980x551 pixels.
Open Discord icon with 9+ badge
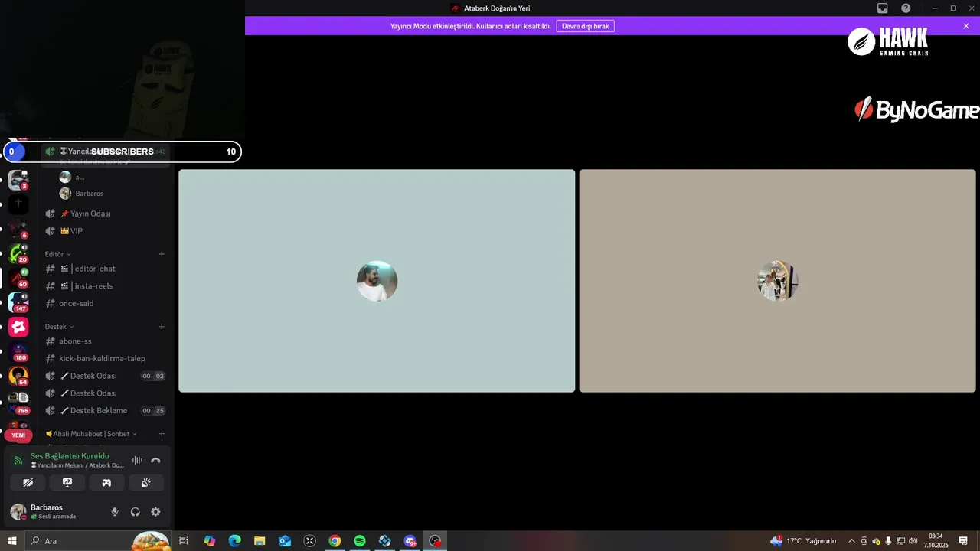pos(410,541)
